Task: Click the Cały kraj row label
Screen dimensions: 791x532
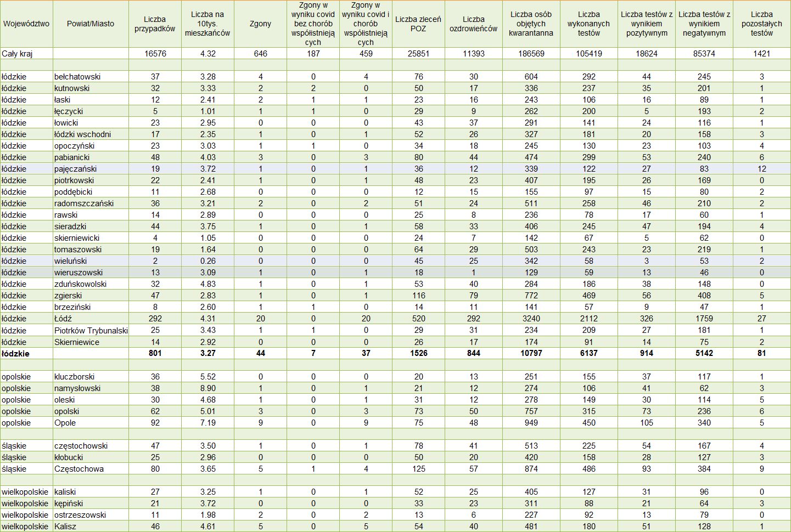Action: [26, 54]
